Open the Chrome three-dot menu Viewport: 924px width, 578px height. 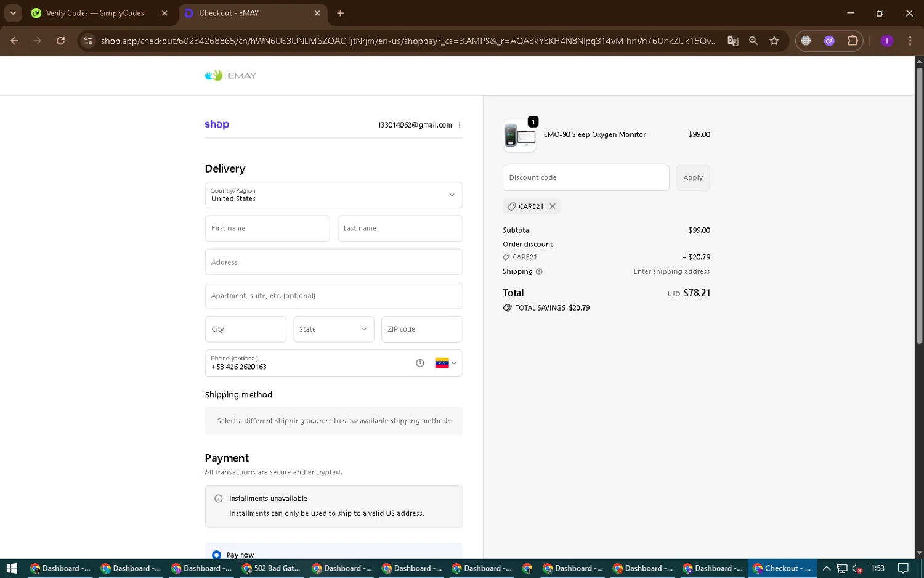tap(910, 41)
